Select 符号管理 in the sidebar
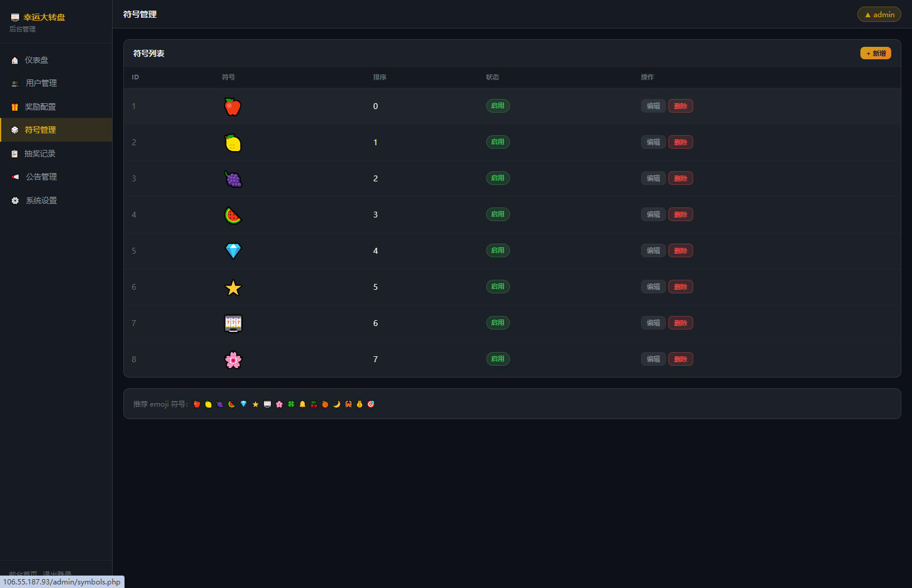Screen dimensions: 912x588 [x=56, y=130]
